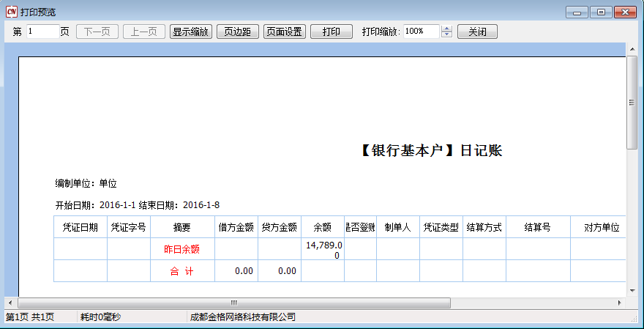Click the CN app icon in title bar
The image size is (644, 329).
tap(11, 12)
